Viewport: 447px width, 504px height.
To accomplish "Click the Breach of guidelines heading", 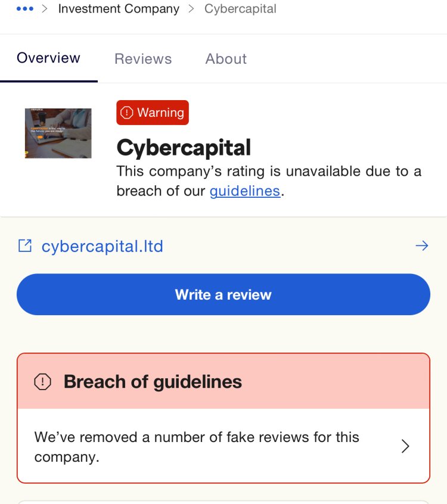I will [x=153, y=381].
